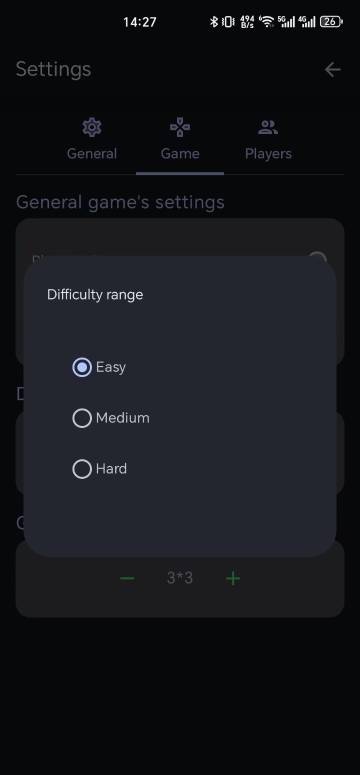Switch to the General tab label

(92, 154)
